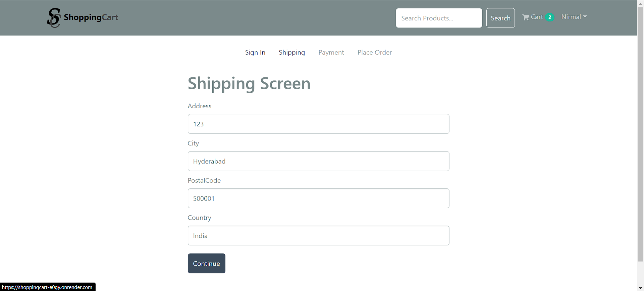Switch to the Payment step

[x=331, y=52]
